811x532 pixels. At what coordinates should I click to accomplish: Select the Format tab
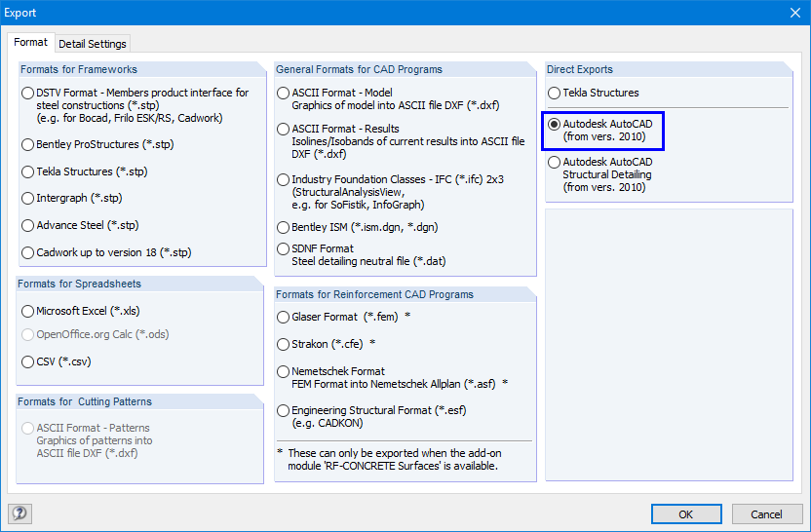(x=30, y=43)
